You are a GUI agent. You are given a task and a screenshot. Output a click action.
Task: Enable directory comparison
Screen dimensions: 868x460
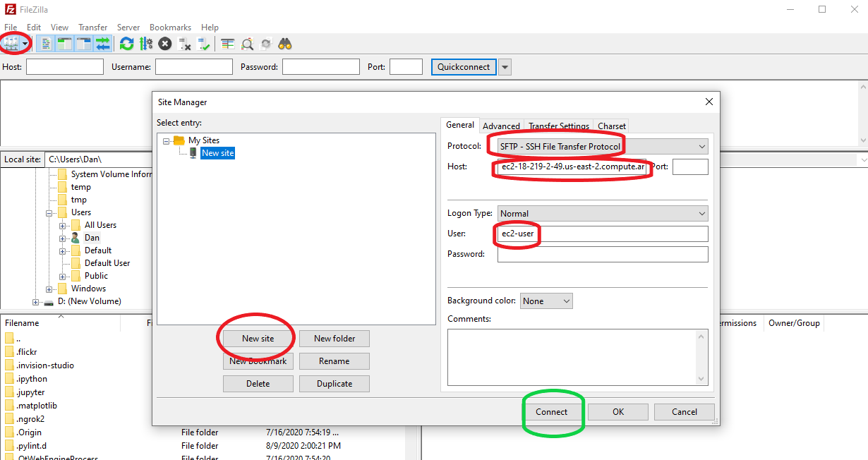tap(227, 43)
